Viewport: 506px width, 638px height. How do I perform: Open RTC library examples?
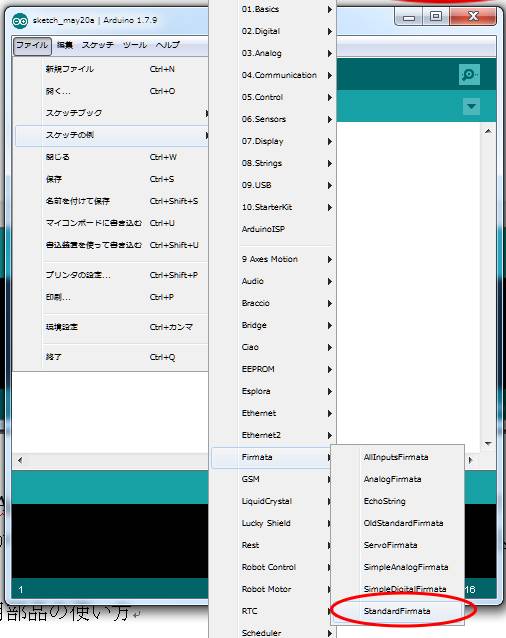(x=271, y=611)
